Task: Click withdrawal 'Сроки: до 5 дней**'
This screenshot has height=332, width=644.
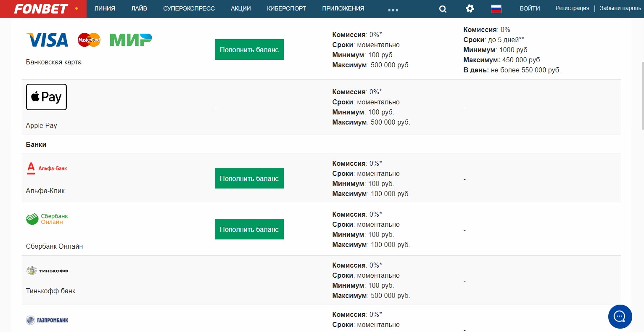Action: pos(494,40)
